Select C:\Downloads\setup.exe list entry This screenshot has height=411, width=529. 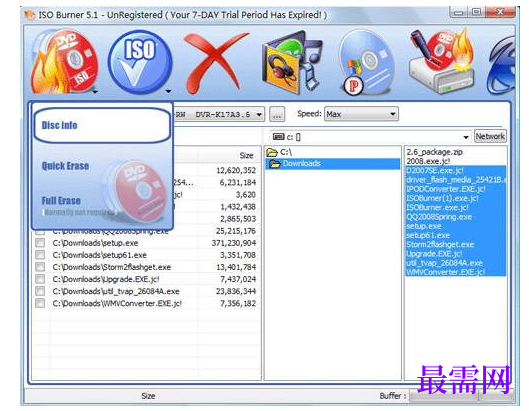[95, 243]
